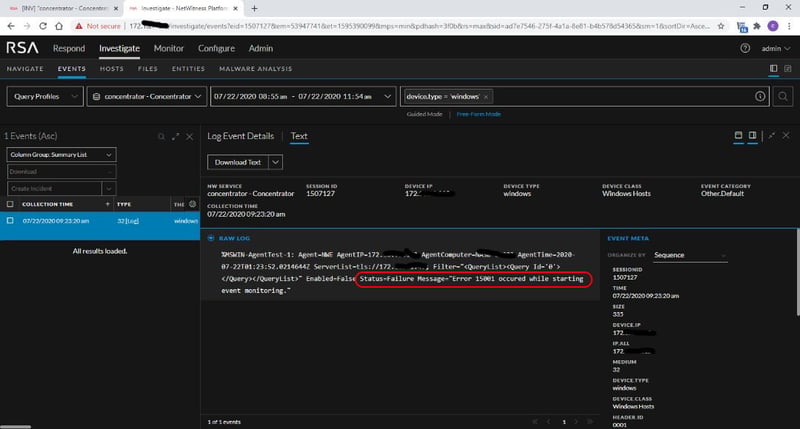This screenshot has height=429, width=800.
Task: Open browser extensions puzzle icon
Action: (x=757, y=26)
